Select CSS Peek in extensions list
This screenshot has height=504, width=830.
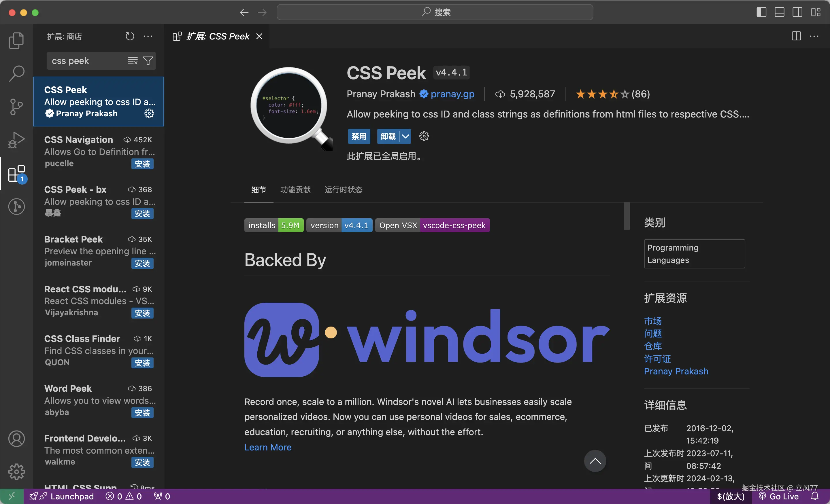click(98, 101)
